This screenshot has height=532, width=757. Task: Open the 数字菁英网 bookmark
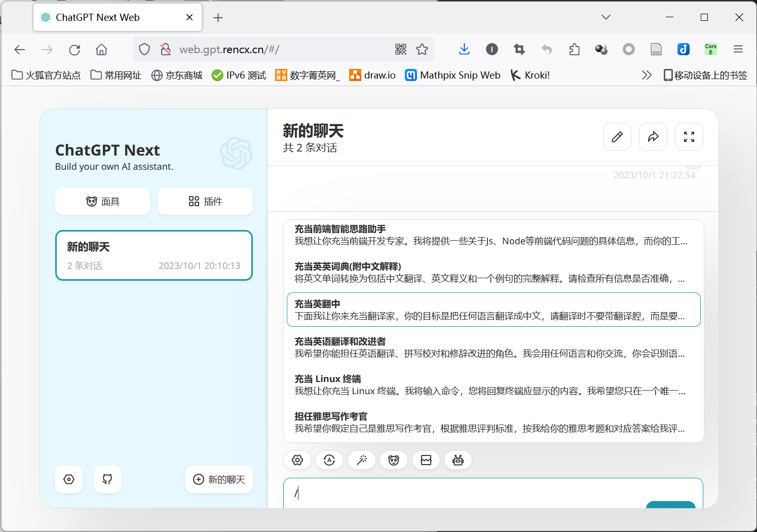(x=308, y=75)
